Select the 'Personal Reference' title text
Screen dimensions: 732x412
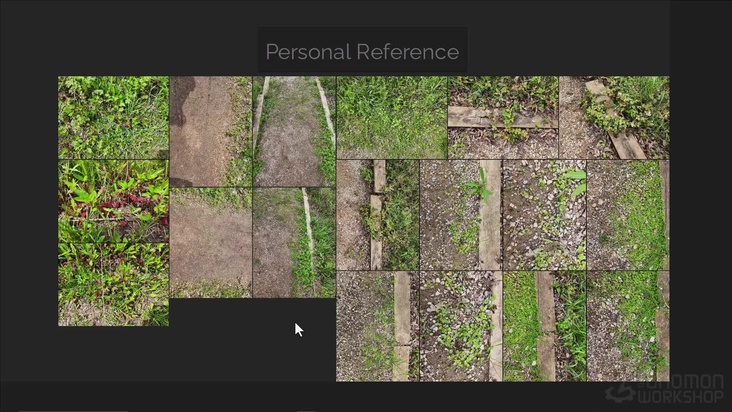pyautogui.click(x=362, y=51)
